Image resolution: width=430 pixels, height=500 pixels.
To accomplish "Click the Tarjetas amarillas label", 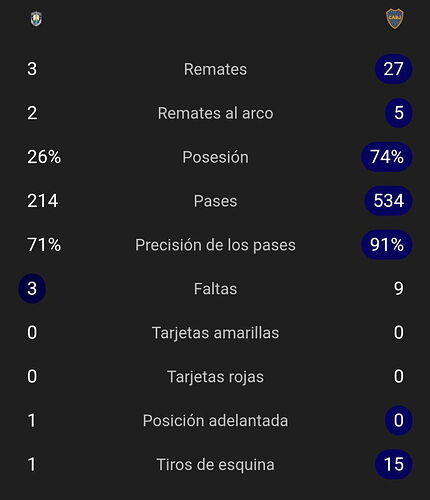I will 215,333.
